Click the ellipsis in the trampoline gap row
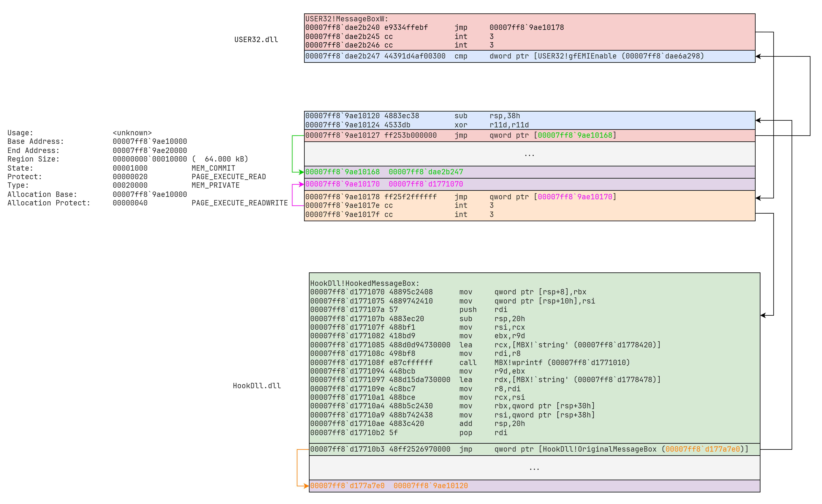The height and width of the screenshot is (504, 822). coord(529,154)
